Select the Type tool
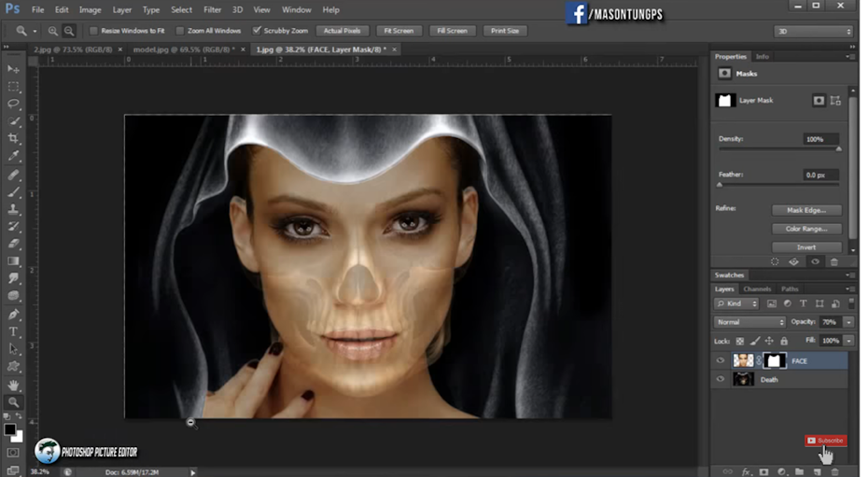Viewport: 868px width, 477px height. click(x=13, y=331)
